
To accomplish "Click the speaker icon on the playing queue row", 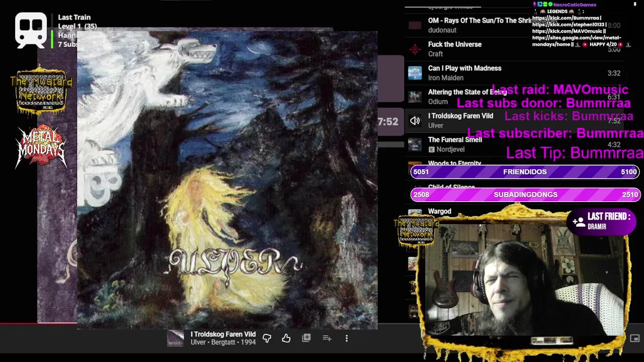I will click(x=415, y=121).
